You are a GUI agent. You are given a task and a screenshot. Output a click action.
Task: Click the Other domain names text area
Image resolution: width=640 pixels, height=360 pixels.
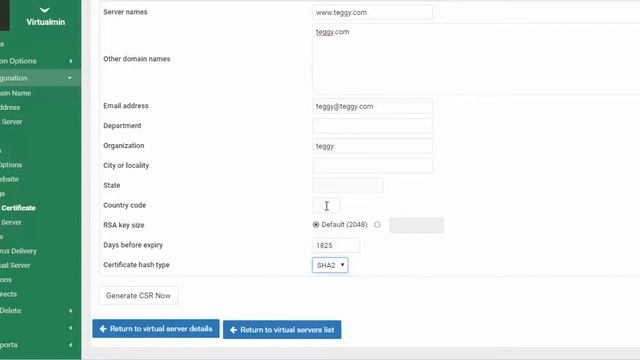[476, 59]
